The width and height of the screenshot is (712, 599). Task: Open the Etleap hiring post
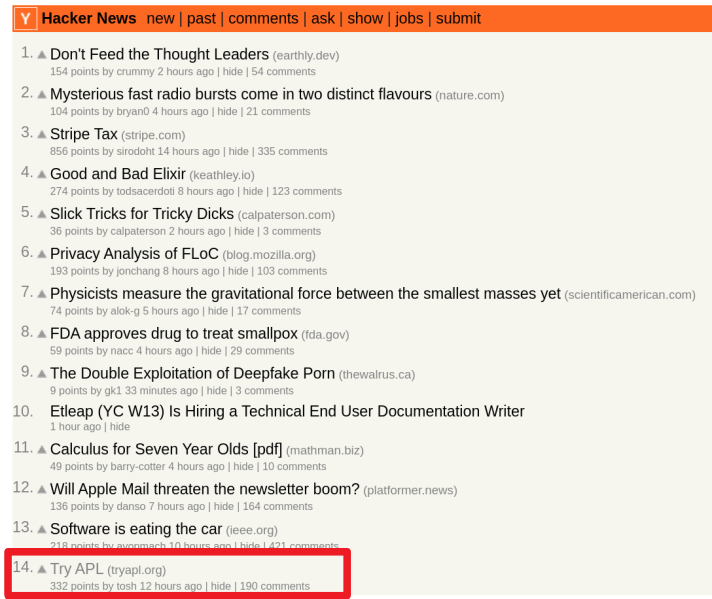pyautogui.click(x=287, y=411)
